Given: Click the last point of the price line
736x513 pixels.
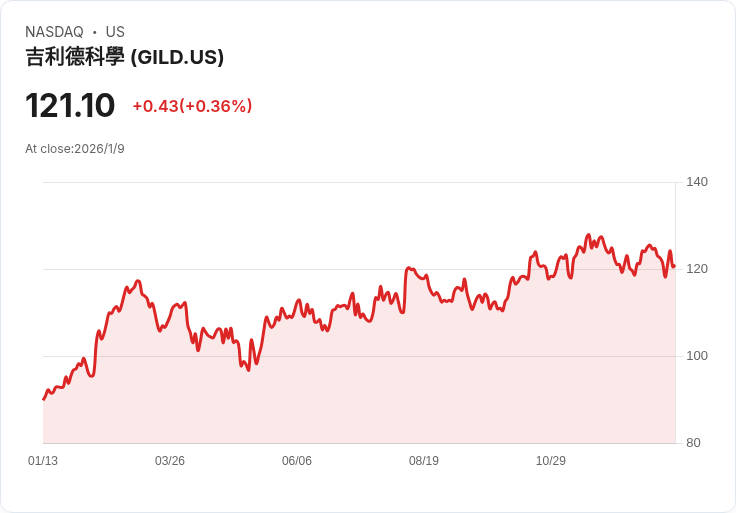Looking at the screenshot, I should [x=674, y=266].
